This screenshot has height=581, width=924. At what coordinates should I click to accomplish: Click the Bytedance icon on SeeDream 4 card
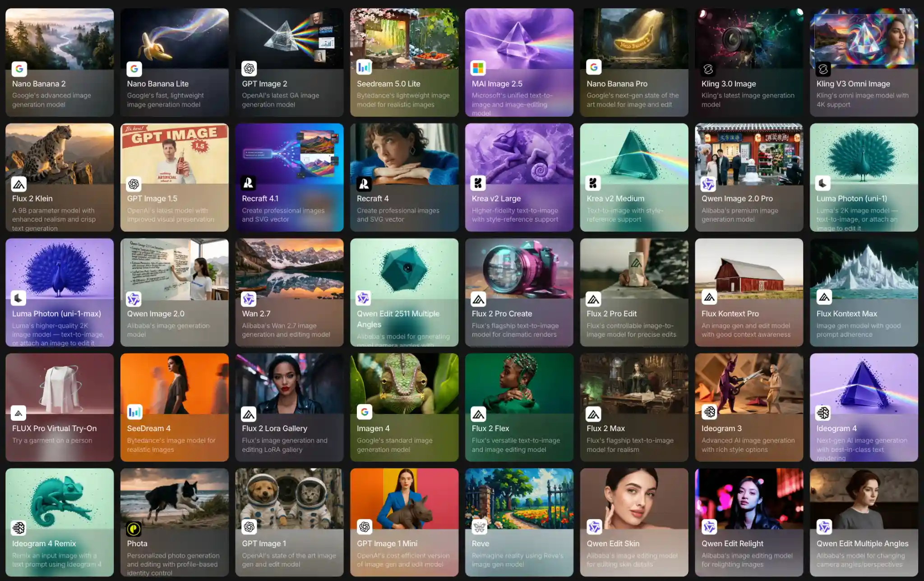(x=134, y=412)
